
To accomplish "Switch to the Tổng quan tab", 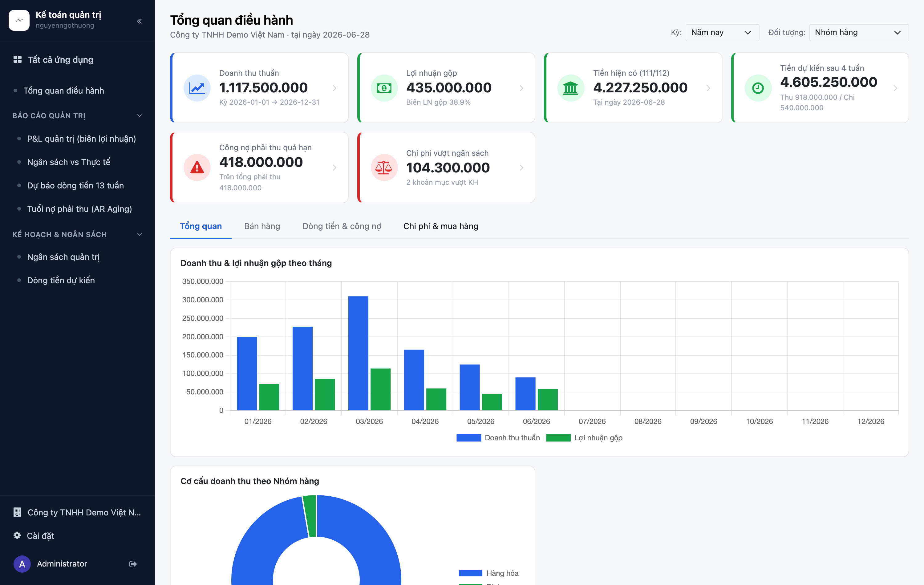I will pos(201,226).
